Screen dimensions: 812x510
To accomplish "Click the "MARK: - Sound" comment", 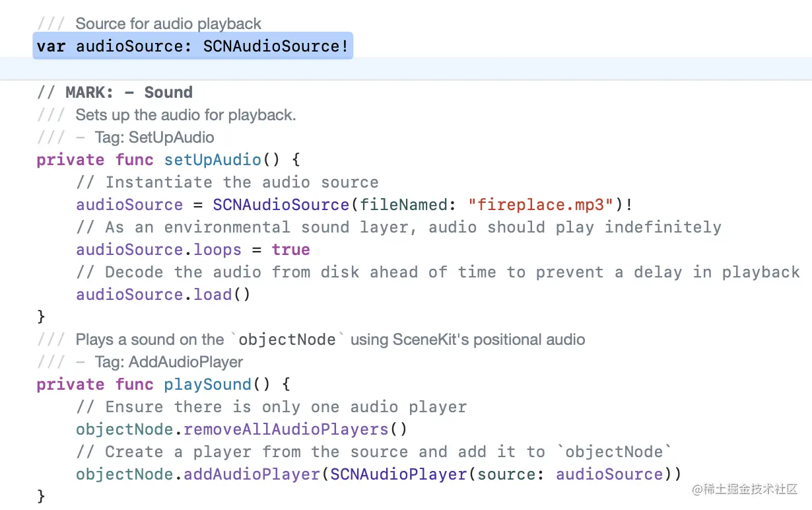I will [x=129, y=92].
